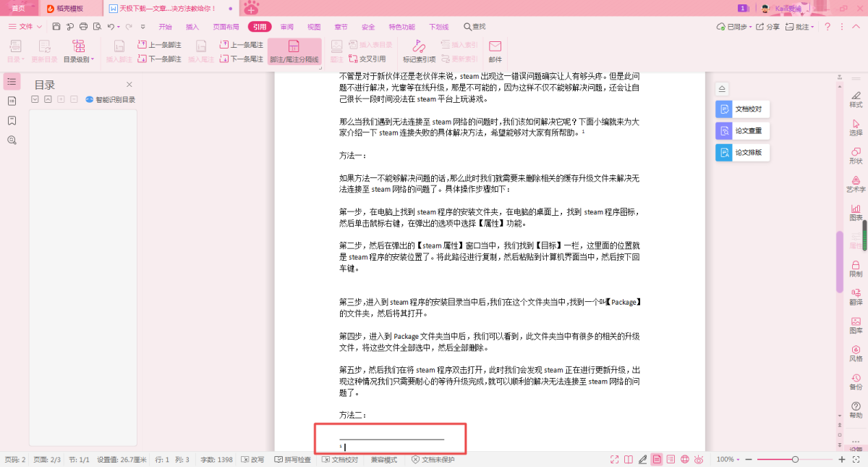
Task: Expand the 目录级别 dropdown
Action: [x=78, y=59]
